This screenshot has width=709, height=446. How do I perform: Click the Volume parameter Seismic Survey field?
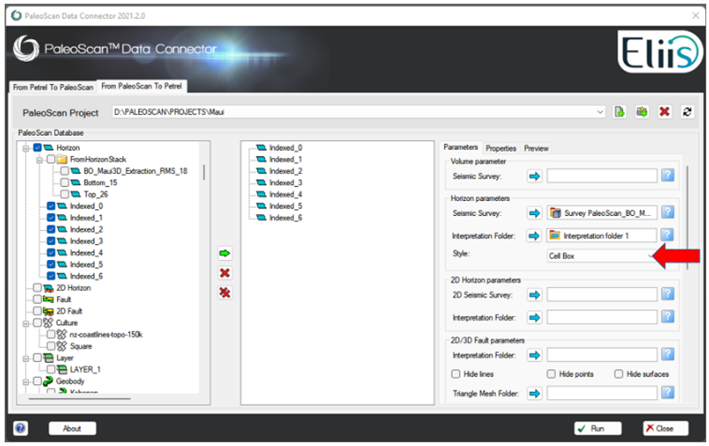click(601, 176)
